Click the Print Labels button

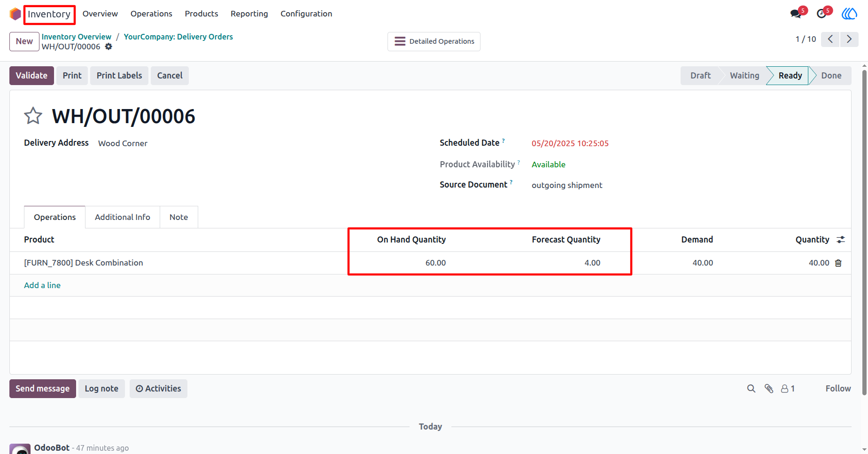point(119,76)
